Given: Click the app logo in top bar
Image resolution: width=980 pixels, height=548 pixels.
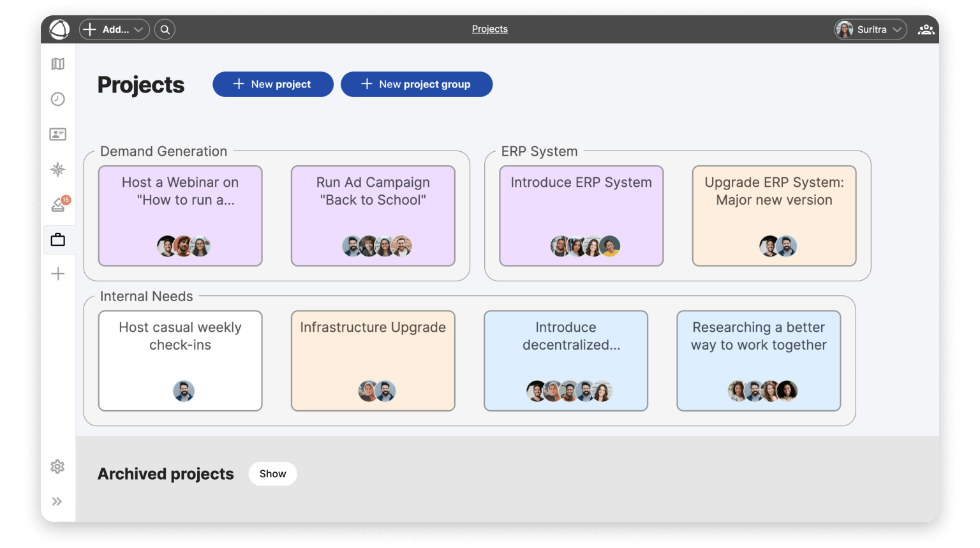Looking at the screenshot, I should tap(59, 29).
